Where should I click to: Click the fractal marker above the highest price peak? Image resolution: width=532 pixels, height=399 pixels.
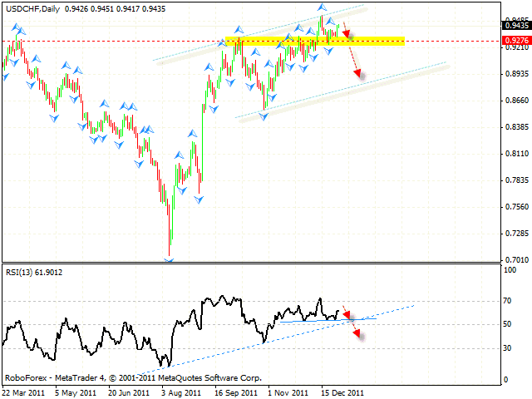click(x=322, y=7)
